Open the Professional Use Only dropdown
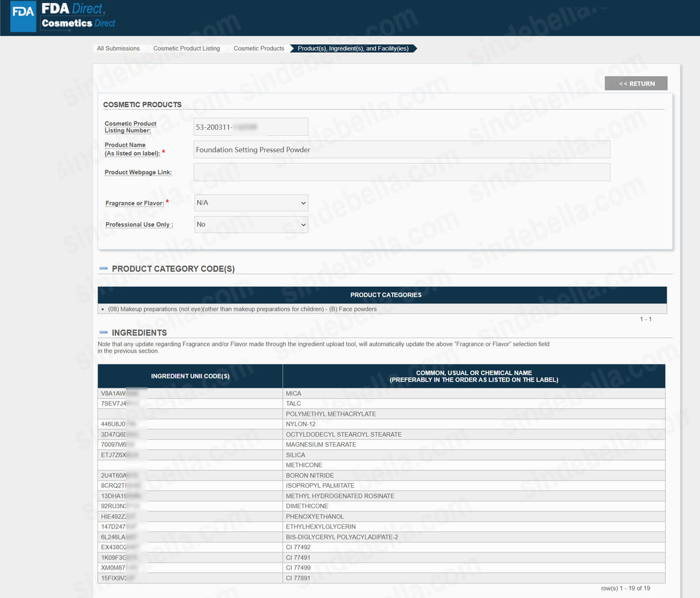The height and width of the screenshot is (598, 700). 251,224
